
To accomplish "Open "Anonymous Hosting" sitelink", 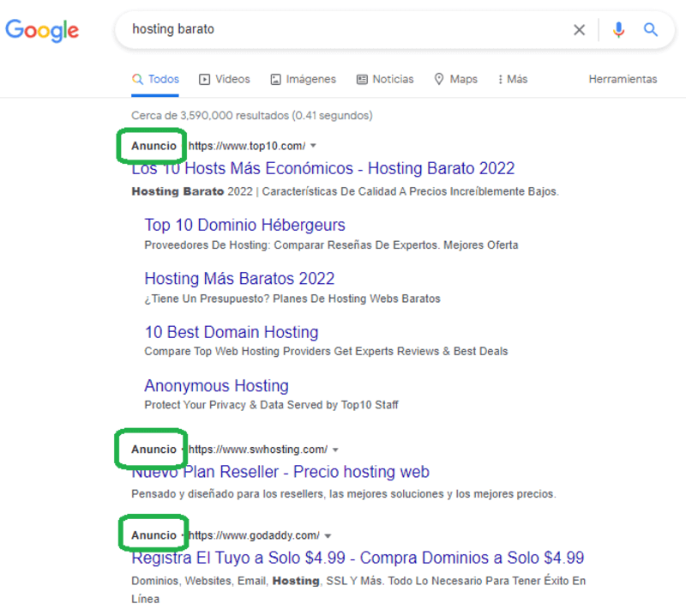I will [217, 386].
